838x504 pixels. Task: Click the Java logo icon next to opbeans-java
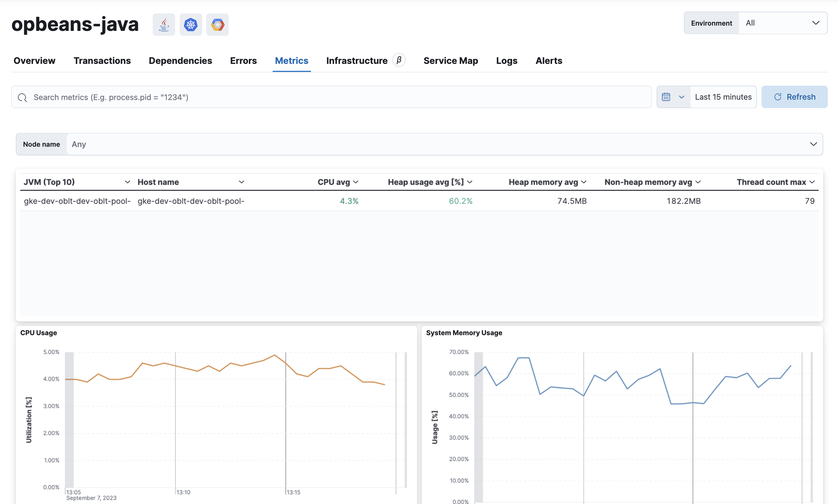(x=164, y=24)
